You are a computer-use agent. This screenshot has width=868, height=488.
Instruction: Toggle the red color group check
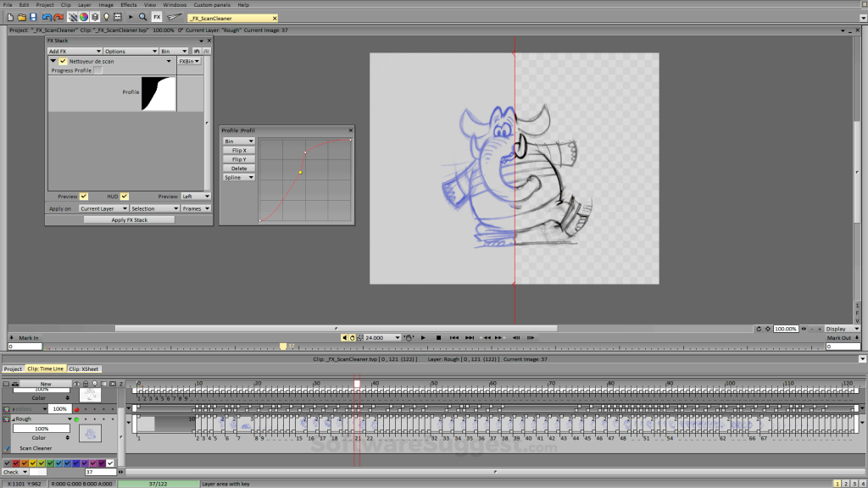click(x=15, y=463)
